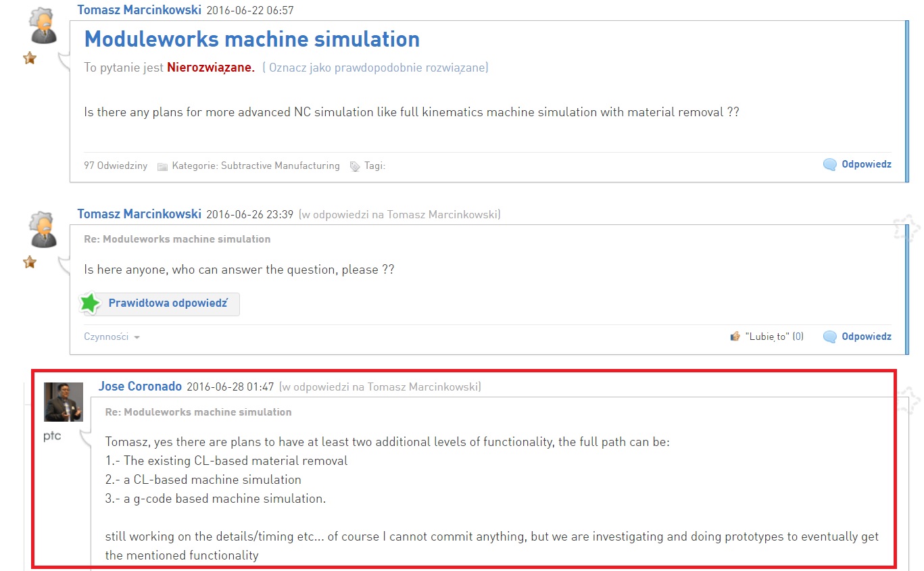Viewport: 924px width, 571px height.
Task: Mark the question as probably solved
Action: (x=376, y=68)
